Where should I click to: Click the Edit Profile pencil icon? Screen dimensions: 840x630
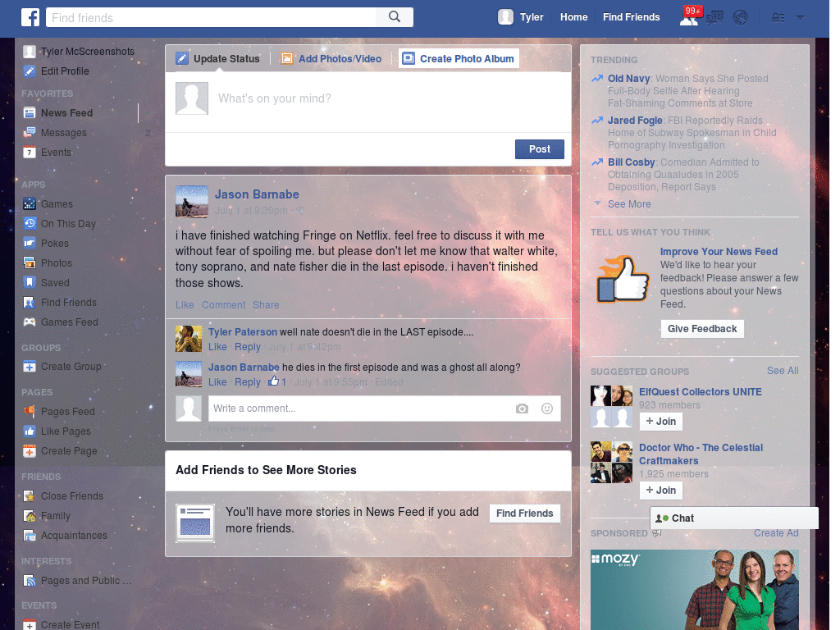pyautogui.click(x=30, y=71)
